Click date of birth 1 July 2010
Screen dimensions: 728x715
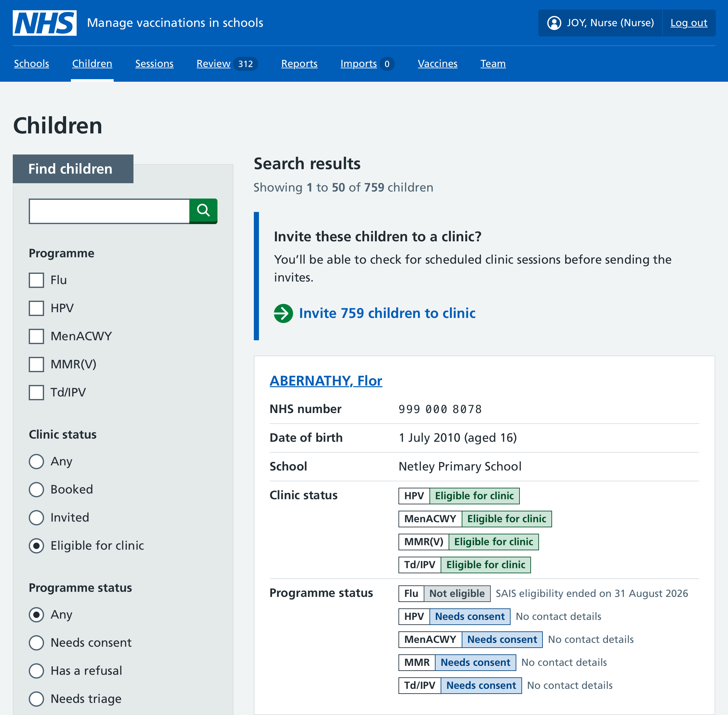coord(458,438)
